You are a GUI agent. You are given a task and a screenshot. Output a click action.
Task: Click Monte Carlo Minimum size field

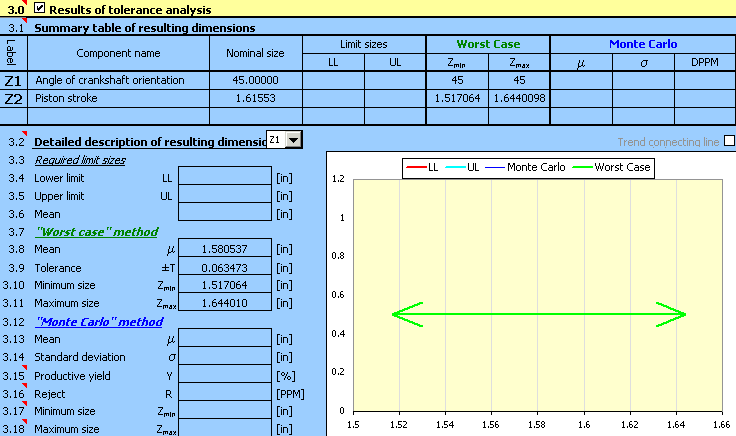[225, 410]
